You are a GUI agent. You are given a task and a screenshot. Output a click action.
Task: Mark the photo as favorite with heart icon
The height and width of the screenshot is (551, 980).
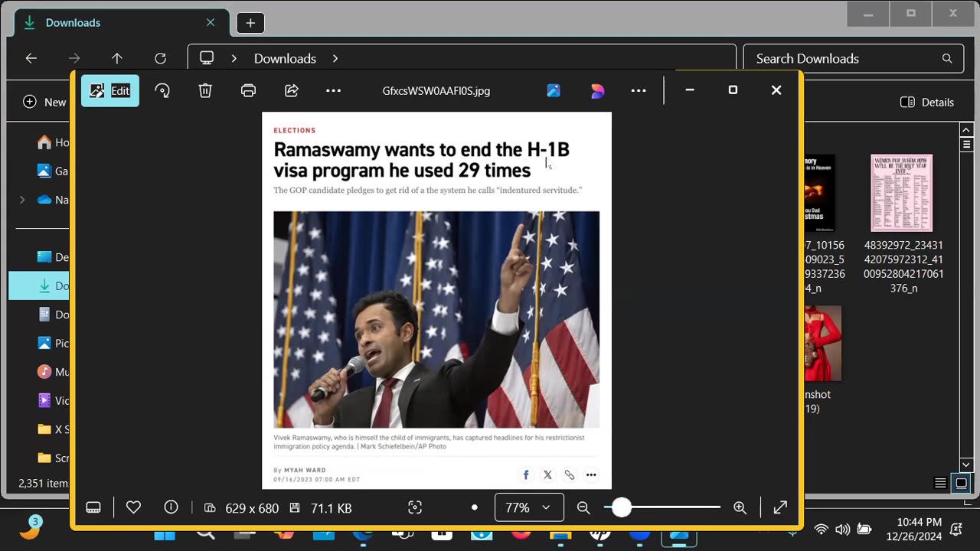tap(133, 507)
